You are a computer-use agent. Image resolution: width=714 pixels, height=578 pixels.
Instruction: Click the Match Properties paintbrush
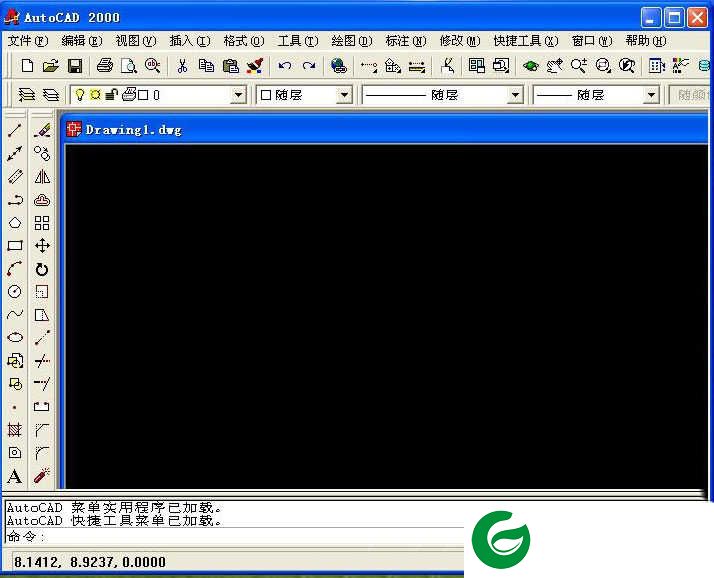tap(255, 66)
